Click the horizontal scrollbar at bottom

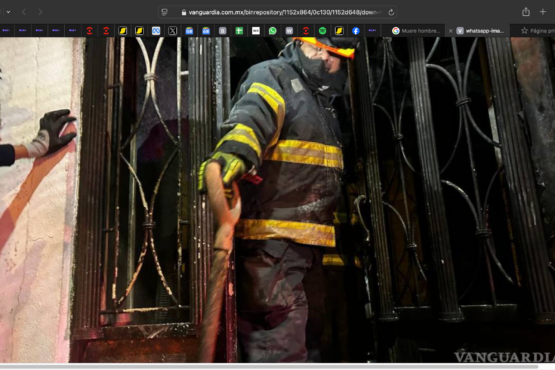[x=269, y=366]
